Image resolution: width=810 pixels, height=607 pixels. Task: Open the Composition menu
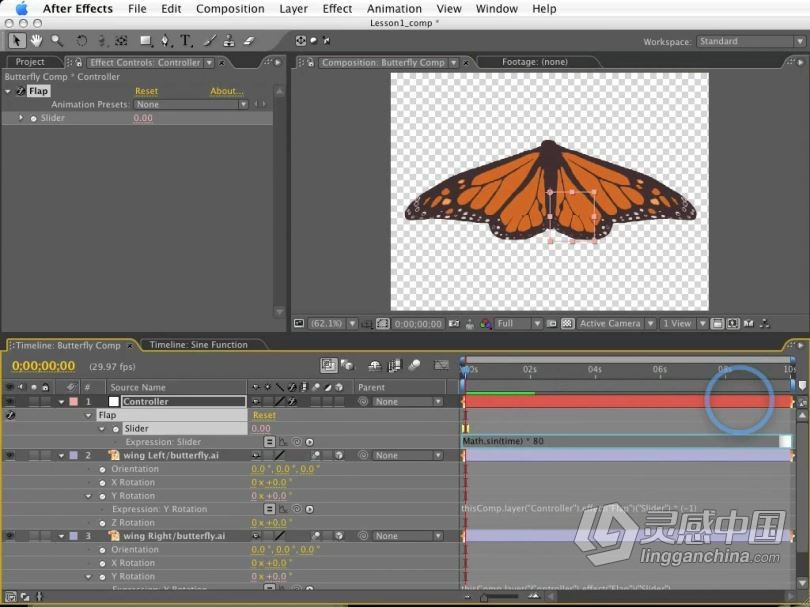230,9
